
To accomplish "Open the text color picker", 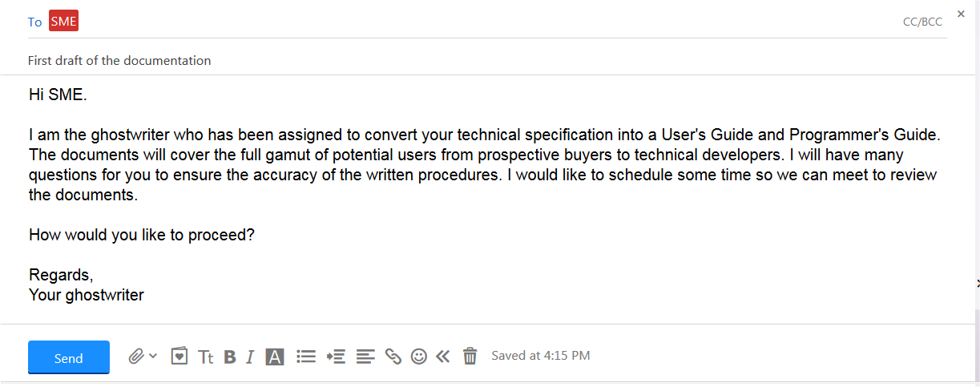I will click(x=275, y=357).
